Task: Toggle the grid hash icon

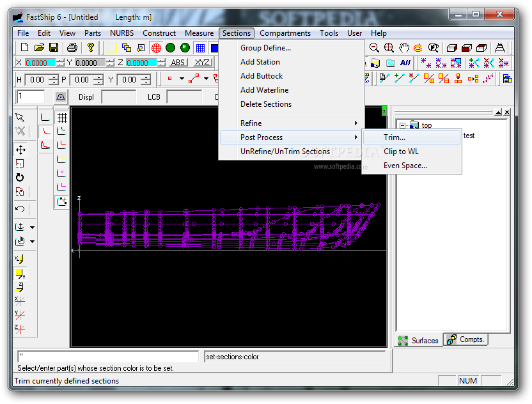Action: (62, 118)
